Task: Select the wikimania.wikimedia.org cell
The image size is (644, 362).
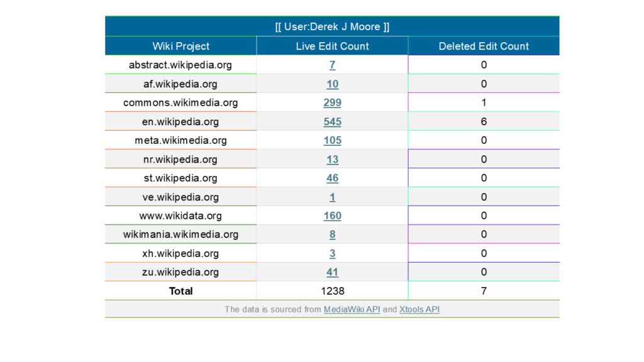Action: (x=180, y=234)
